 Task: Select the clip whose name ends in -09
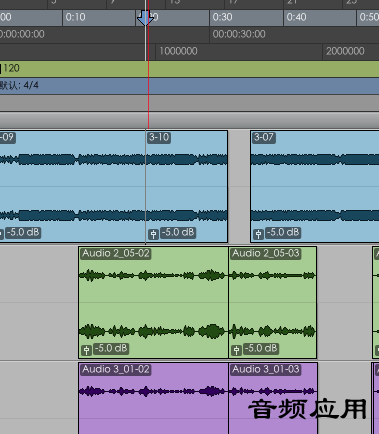(73, 187)
